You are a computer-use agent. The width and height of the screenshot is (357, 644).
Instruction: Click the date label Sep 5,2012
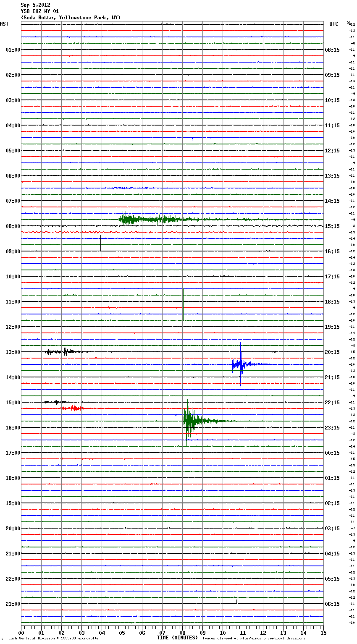click(35, 5)
